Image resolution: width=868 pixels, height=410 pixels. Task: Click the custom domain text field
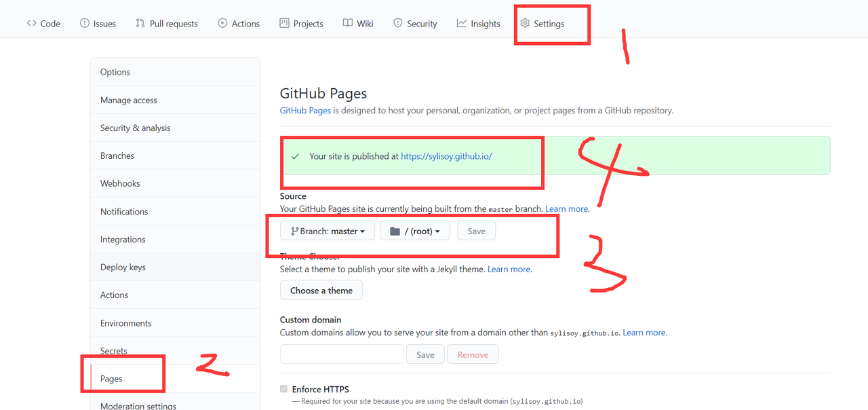342,354
